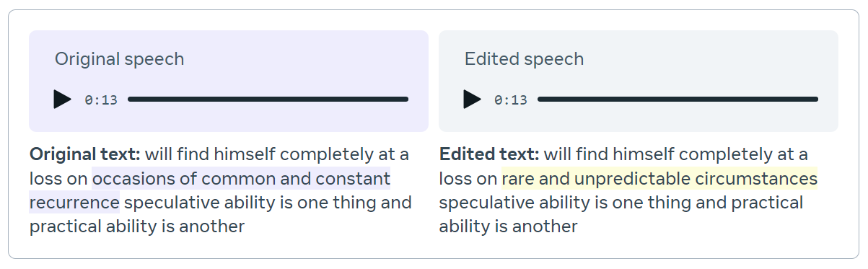Click the word "speculative" in original text
This screenshot has width=868, height=269.
(169, 202)
